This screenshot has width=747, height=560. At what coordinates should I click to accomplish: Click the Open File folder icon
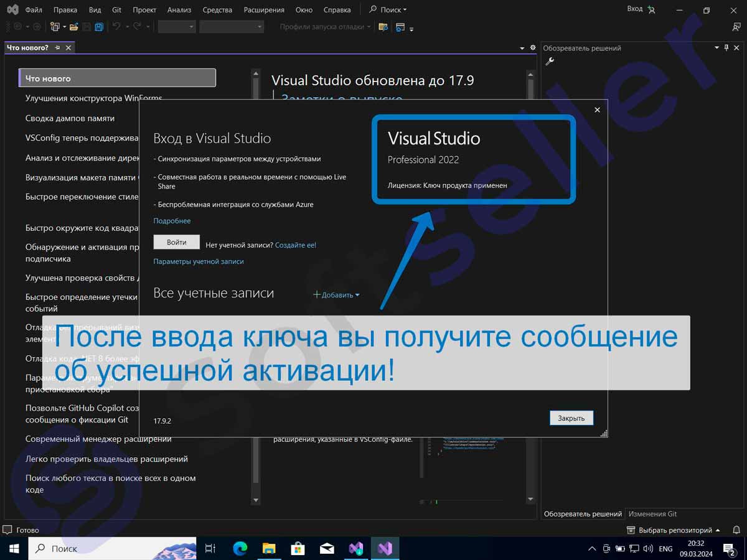(x=73, y=27)
